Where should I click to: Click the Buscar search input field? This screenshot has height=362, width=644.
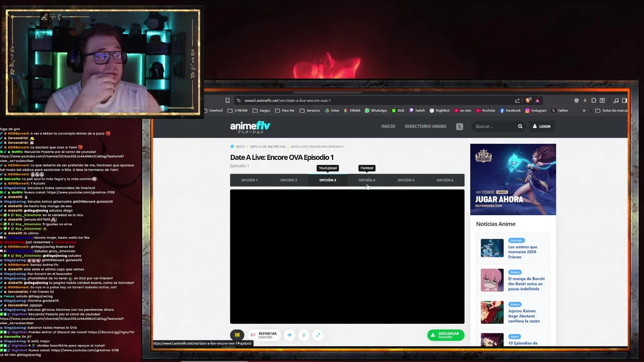[x=494, y=127]
